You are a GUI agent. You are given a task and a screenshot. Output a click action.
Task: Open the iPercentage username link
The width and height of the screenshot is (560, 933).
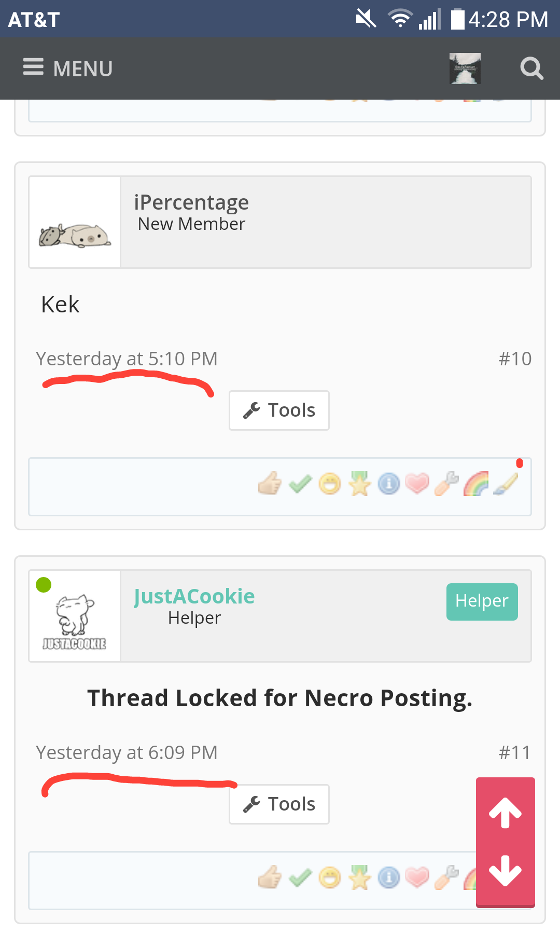(x=191, y=202)
